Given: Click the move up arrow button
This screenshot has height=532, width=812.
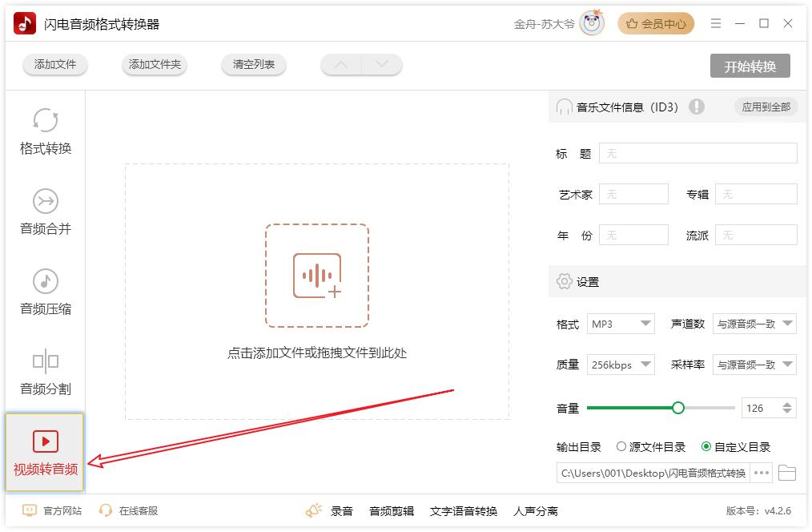Looking at the screenshot, I should (x=341, y=65).
